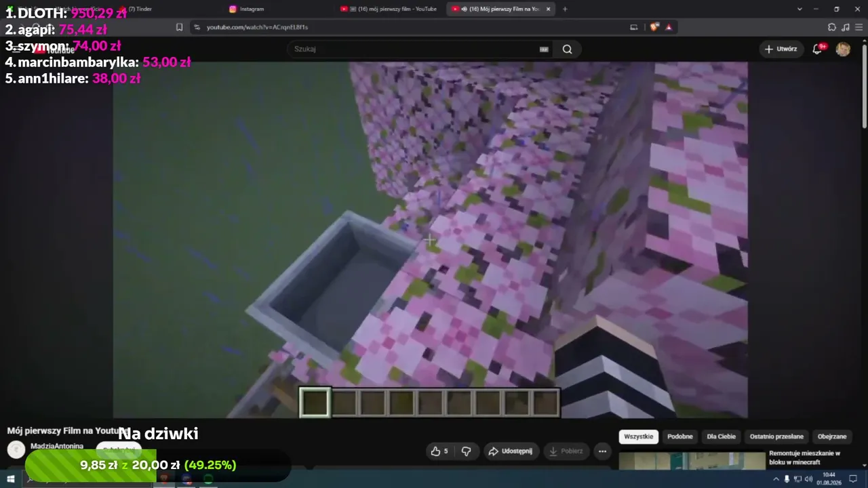Click the Brave Rewards triangle icon

(x=669, y=27)
